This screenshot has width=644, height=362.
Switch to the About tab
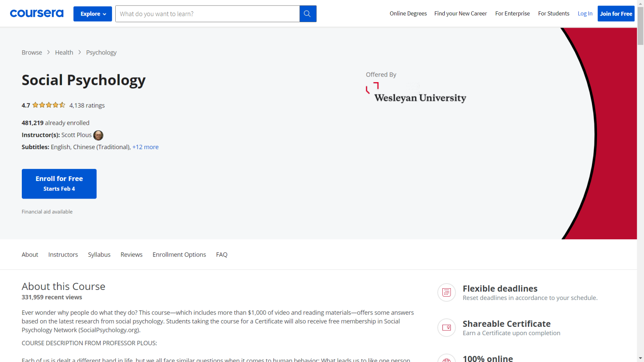tap(30, 254)
